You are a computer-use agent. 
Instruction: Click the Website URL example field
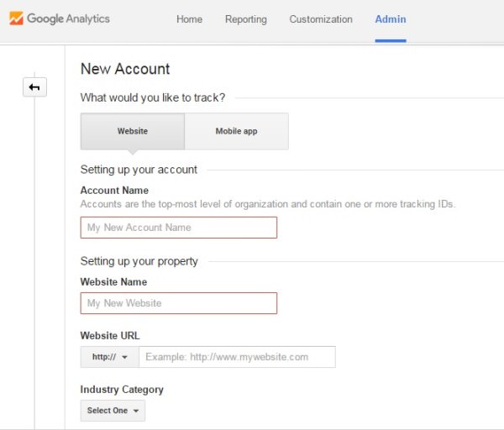[237, 357]
